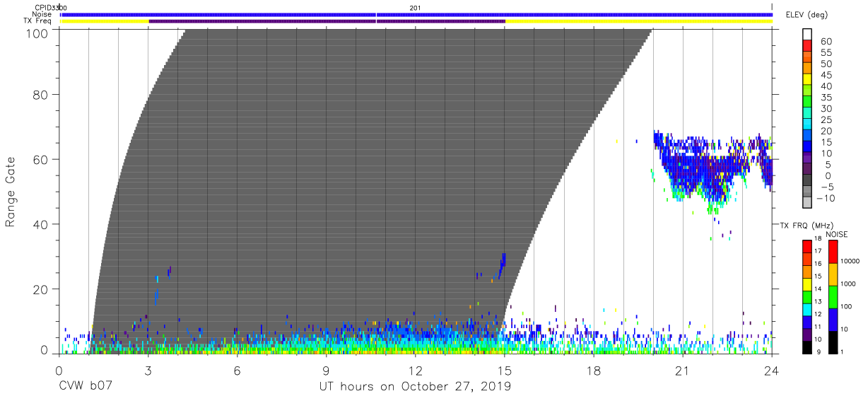Click the x-axis tick label '3'
The image size is (868, 401).
148,371
